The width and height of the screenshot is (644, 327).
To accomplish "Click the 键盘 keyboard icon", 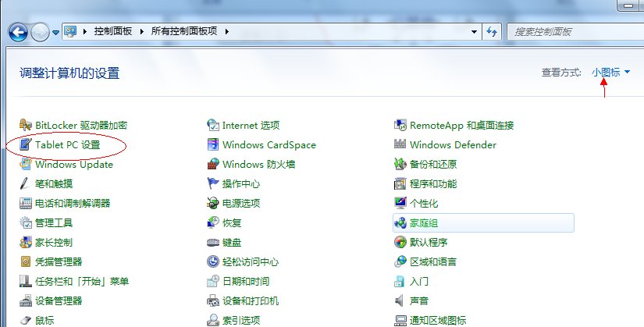I will (213, 242).
